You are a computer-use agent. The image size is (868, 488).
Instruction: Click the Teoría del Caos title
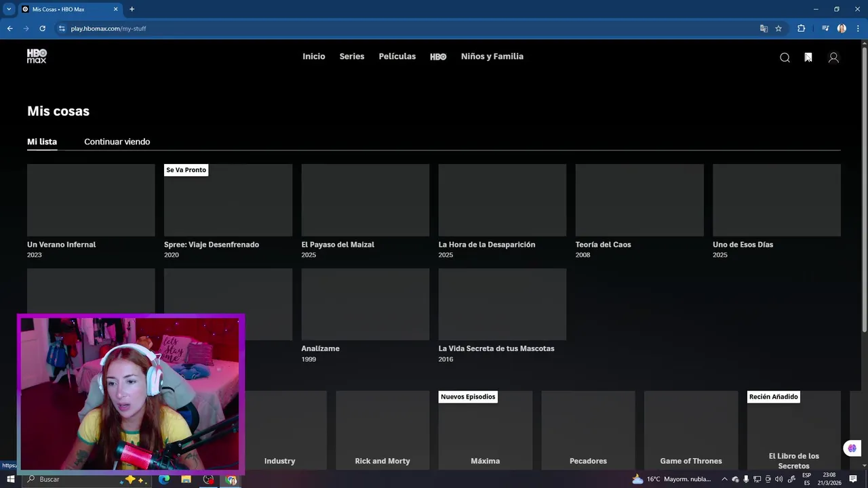[x=603, y=245]
